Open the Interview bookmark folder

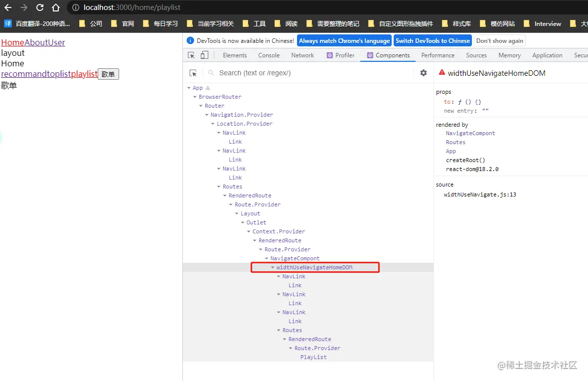(x=542, y=23)
